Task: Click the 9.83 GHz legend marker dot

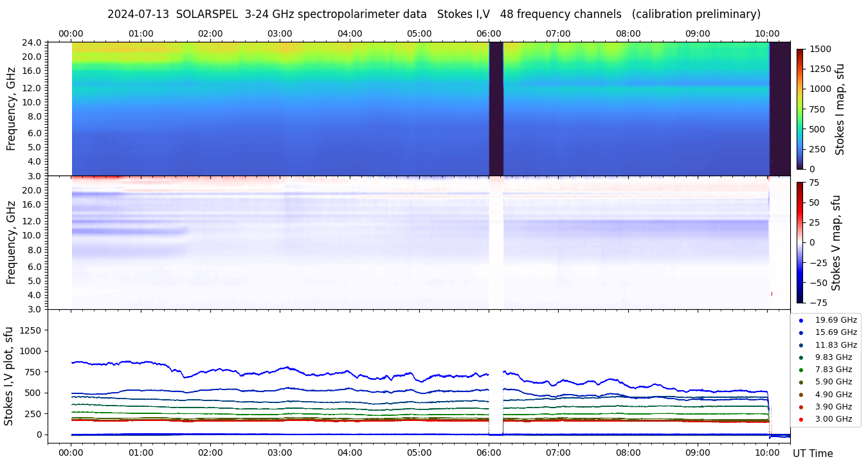Action: (801, 357)
